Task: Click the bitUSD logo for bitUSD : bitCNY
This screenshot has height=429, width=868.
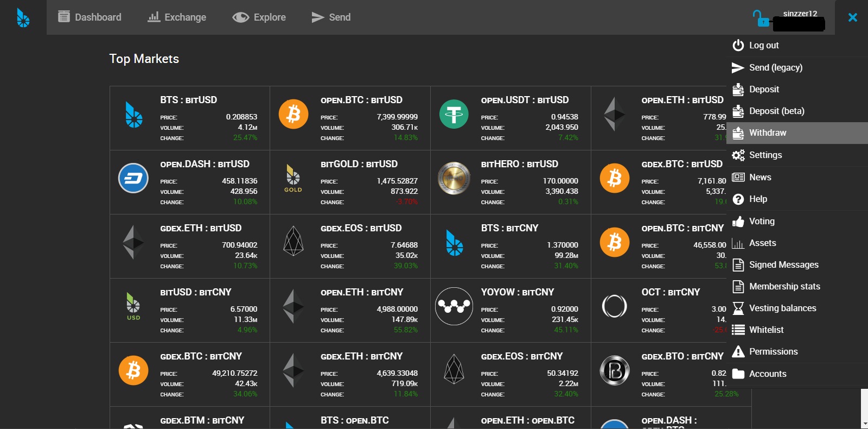Action: (x=133, y=306)
